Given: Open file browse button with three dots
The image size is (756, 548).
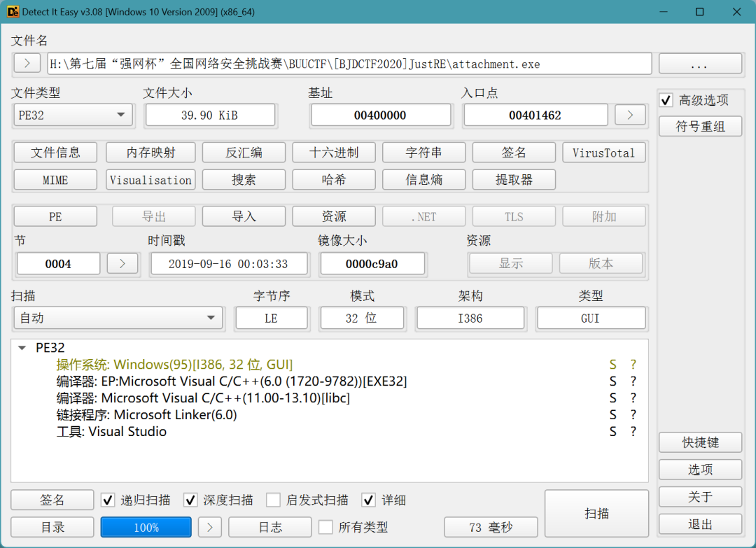Looking at the screenshot, I should pos(699,63).
